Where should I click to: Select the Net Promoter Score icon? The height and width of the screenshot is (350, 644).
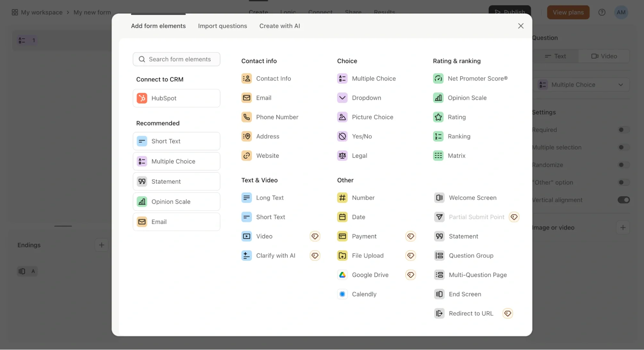pos(438,78)
